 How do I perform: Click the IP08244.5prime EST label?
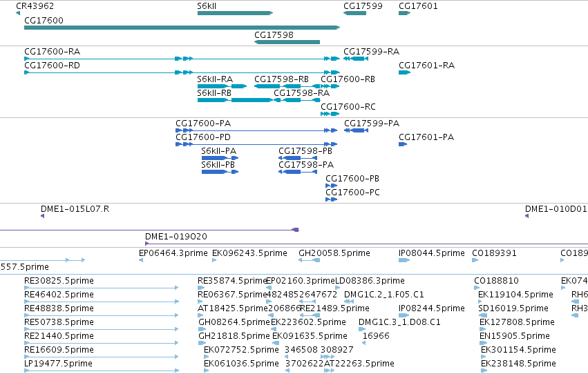tap(432, 309)
